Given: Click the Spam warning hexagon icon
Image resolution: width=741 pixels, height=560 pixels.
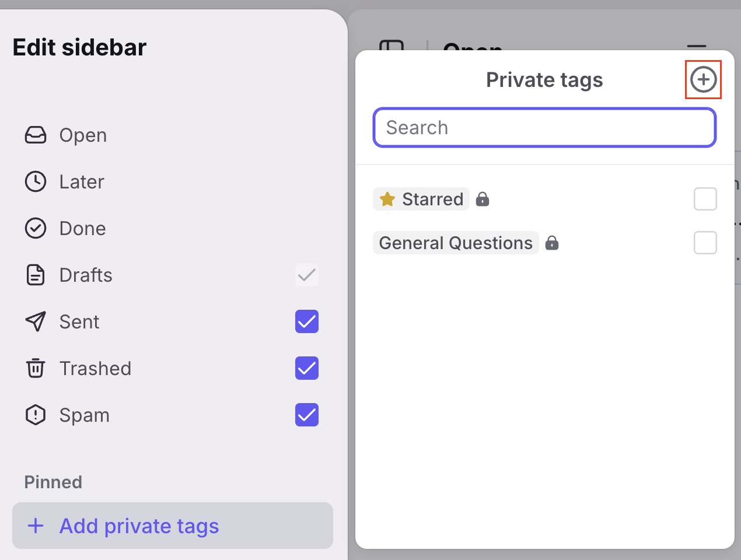Looking at the screenshot, I should [36, 415].
